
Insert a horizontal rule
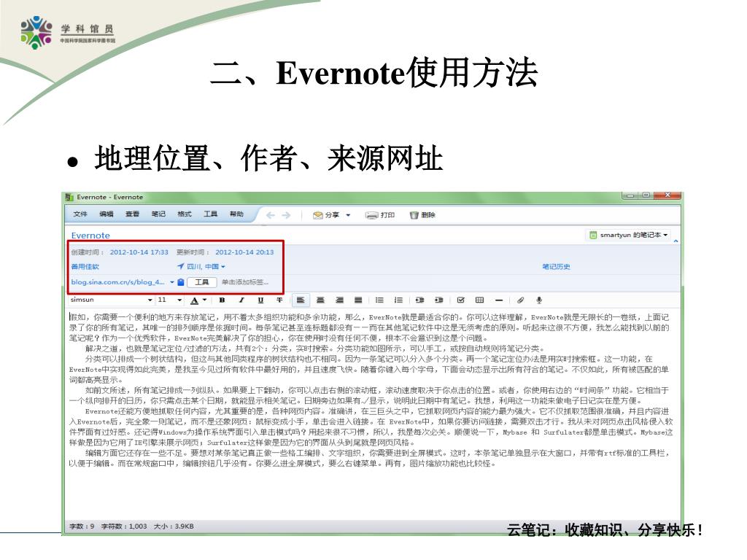click(x=499, y=300)
